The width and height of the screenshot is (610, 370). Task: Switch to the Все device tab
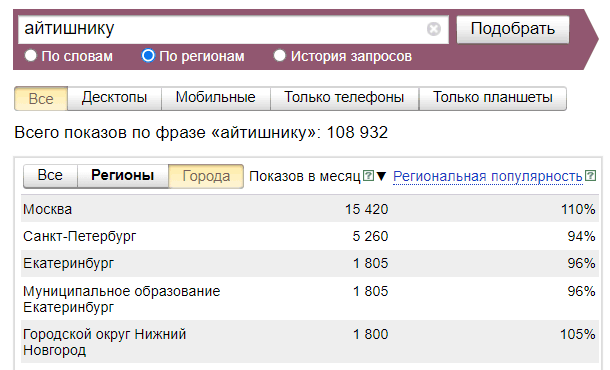(41, 98)
